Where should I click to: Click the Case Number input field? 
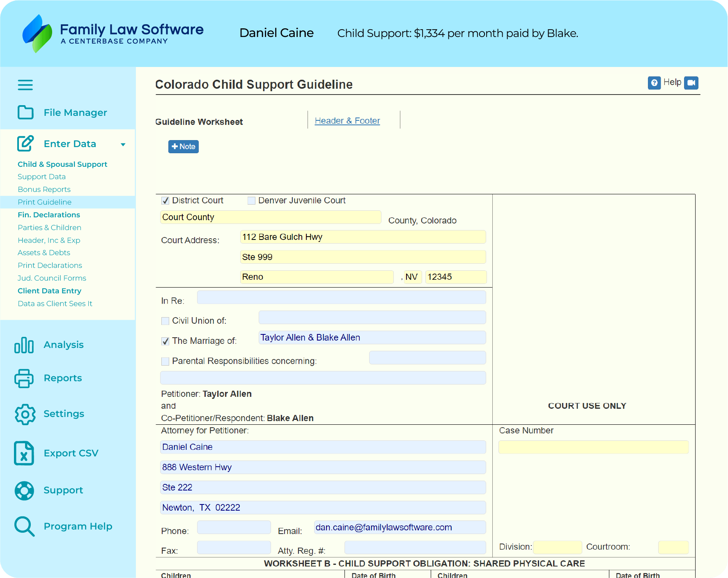[593, 447]
